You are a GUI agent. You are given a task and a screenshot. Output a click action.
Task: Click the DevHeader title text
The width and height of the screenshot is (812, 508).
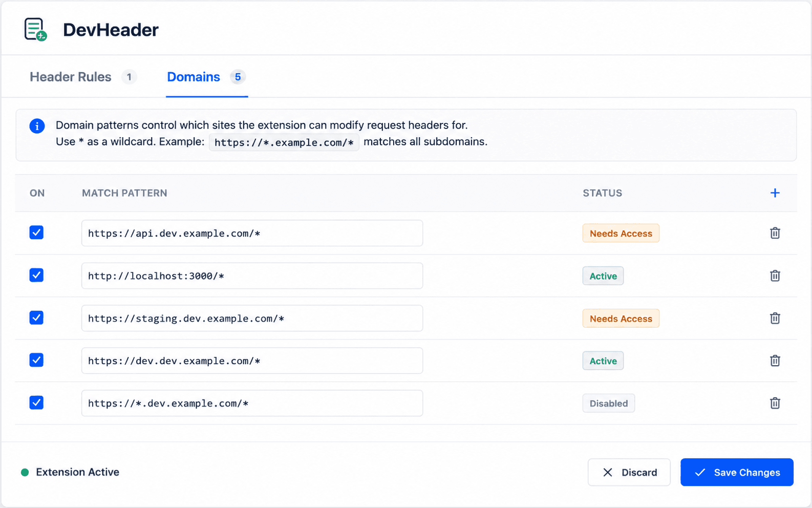(x=111, y=30)
